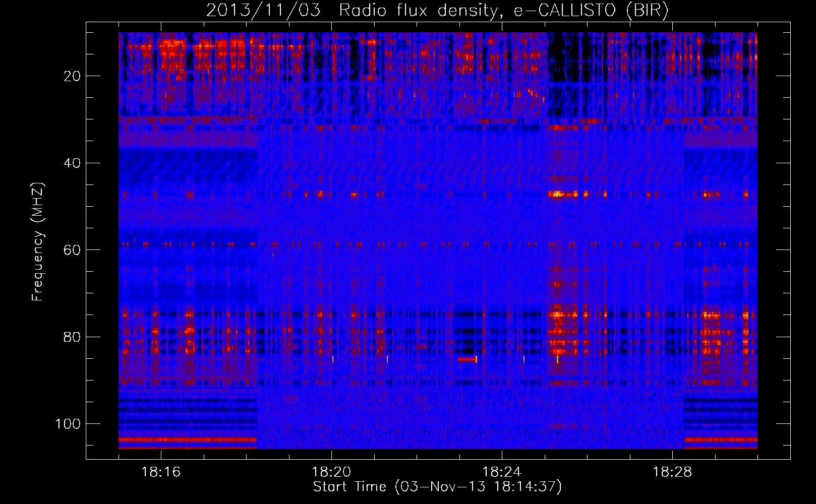816x504 pixels.
Task: Click the 80 frequency tick label
Action: (73, 337)
